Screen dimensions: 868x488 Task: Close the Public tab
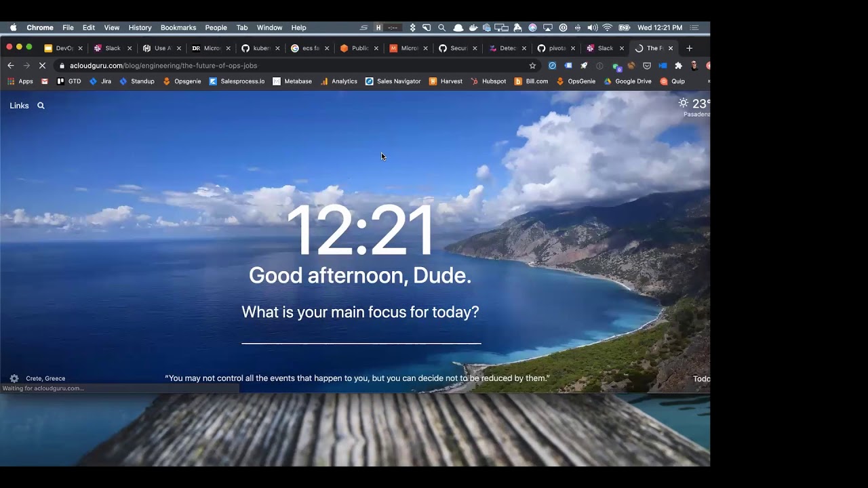[x=376, y=48]
